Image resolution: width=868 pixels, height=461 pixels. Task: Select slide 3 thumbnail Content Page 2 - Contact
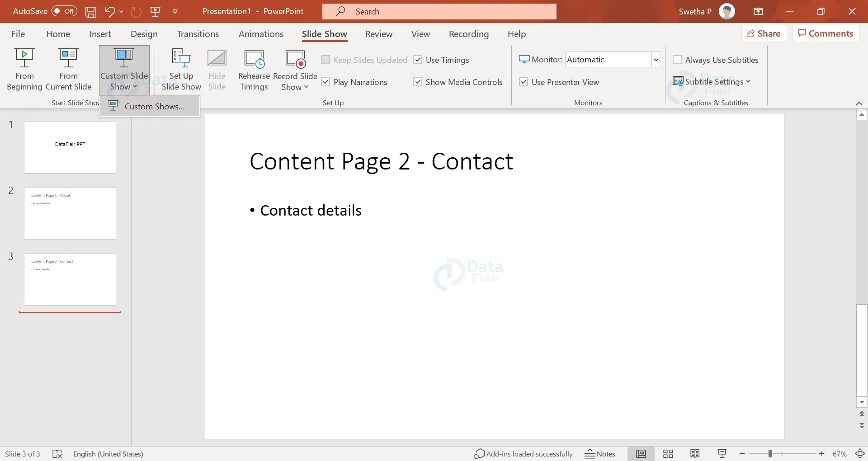pyautogui.click(x=70, y=279)
